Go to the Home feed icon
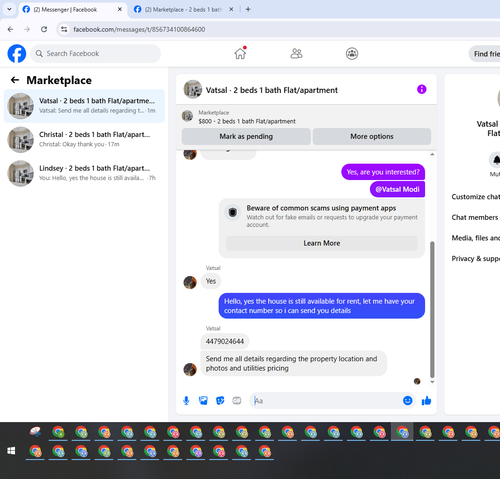Viewport: 500px width, 479px height. (x=240, y=53)
